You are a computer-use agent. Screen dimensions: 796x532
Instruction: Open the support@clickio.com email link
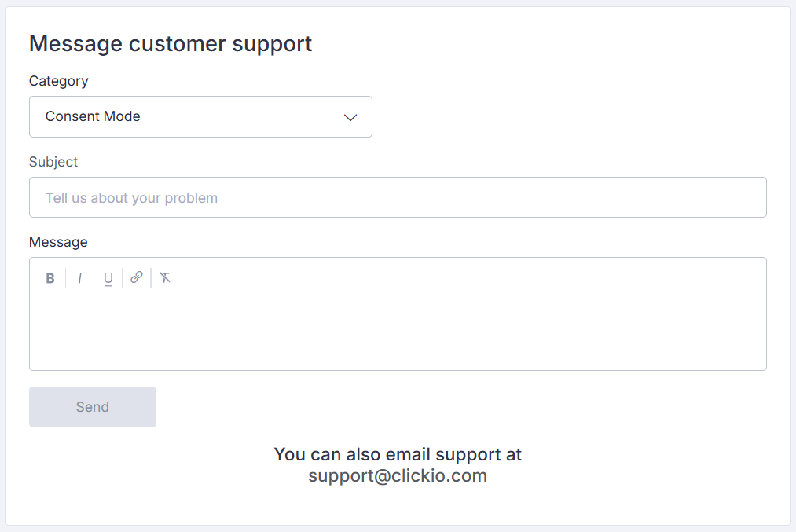coord(398,475)
